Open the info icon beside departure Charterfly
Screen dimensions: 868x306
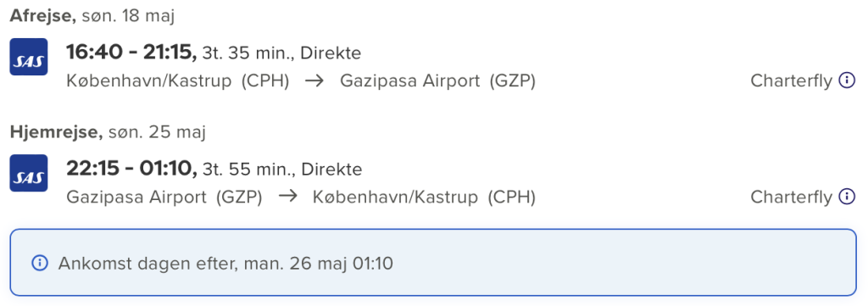point(847,81)
